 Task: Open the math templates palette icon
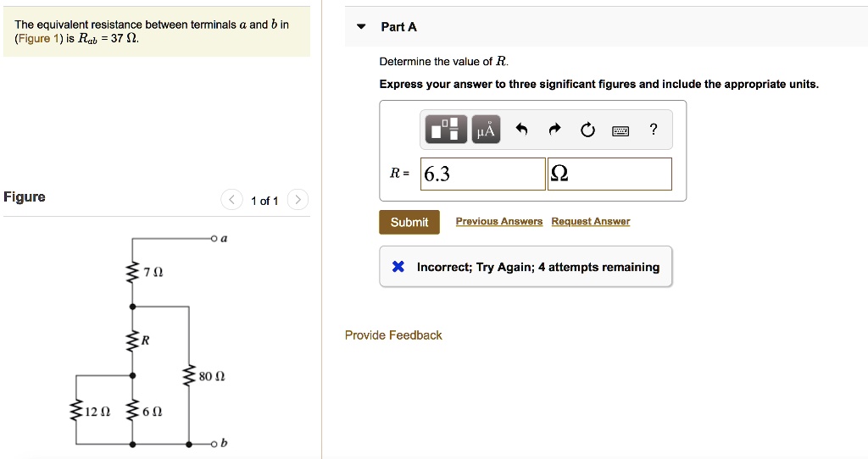click(448, 130)
